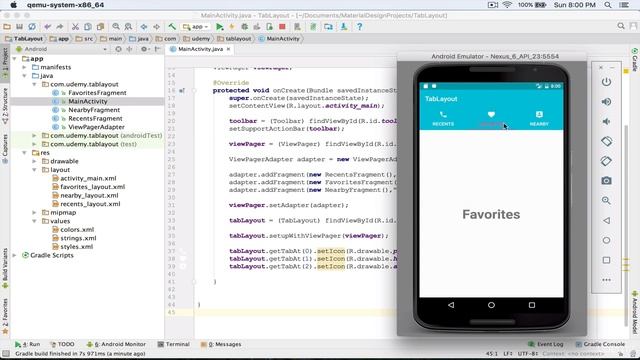Screen dimensions: 640x360
Task: Open Project panel gear settings
Action: click(x=144, y=49)
